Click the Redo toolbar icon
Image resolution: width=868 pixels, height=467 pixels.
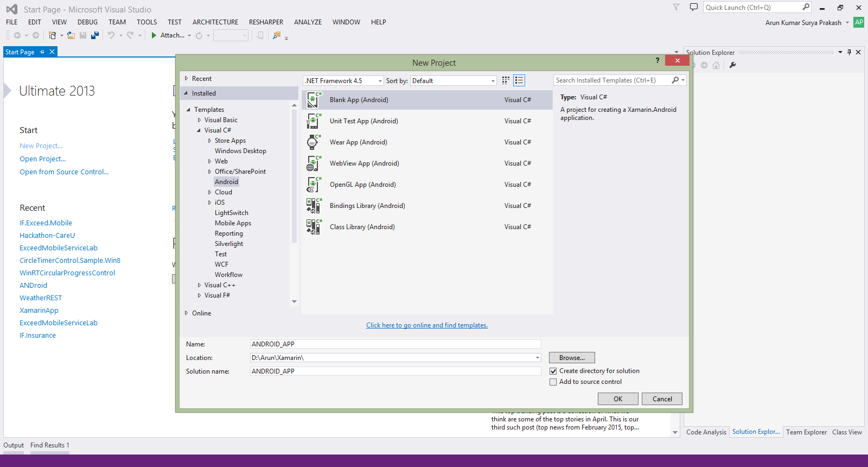point(130,35)
